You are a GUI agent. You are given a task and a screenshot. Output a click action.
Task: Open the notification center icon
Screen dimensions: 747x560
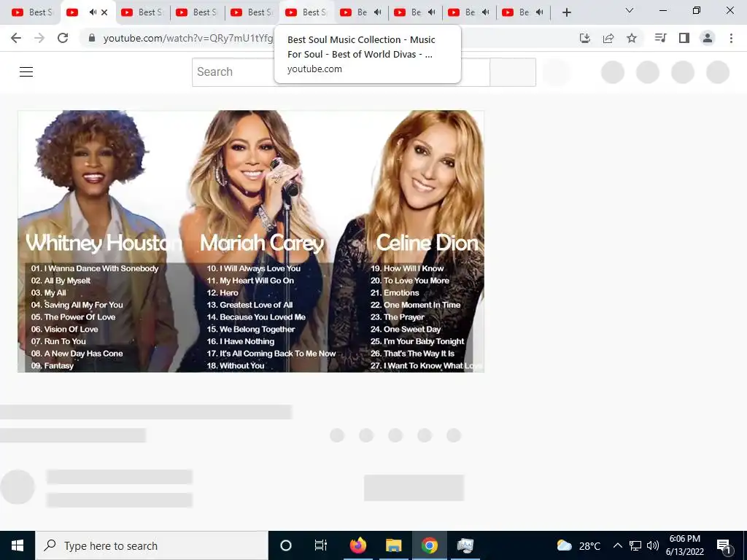coord(724,545)
